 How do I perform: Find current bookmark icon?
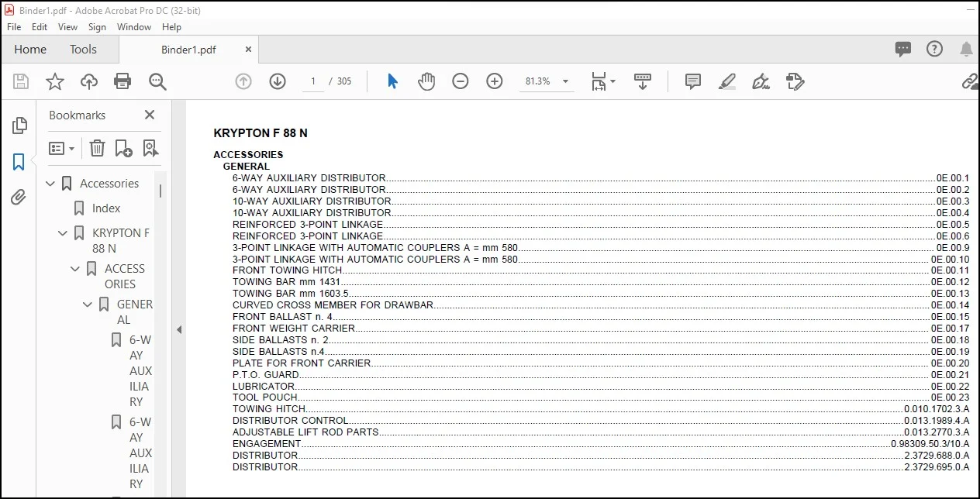pyautogui.click(x=150, y=148)
